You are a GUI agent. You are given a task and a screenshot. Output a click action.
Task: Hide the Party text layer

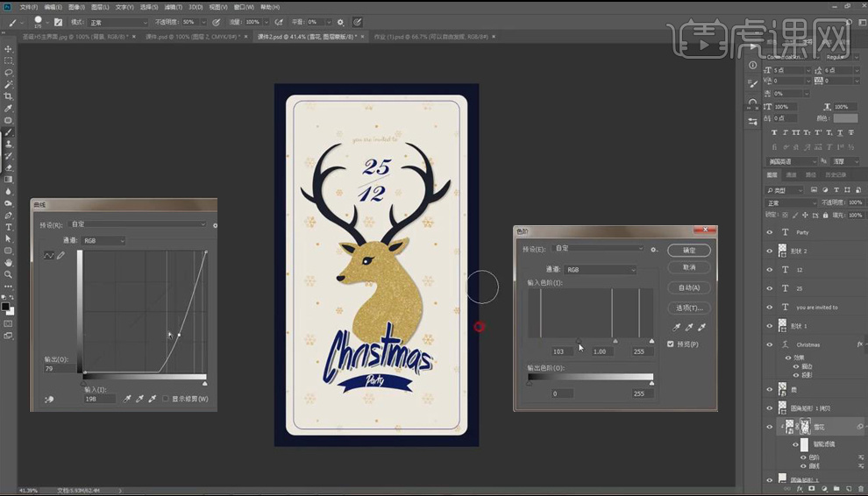[x=770, y=232]
